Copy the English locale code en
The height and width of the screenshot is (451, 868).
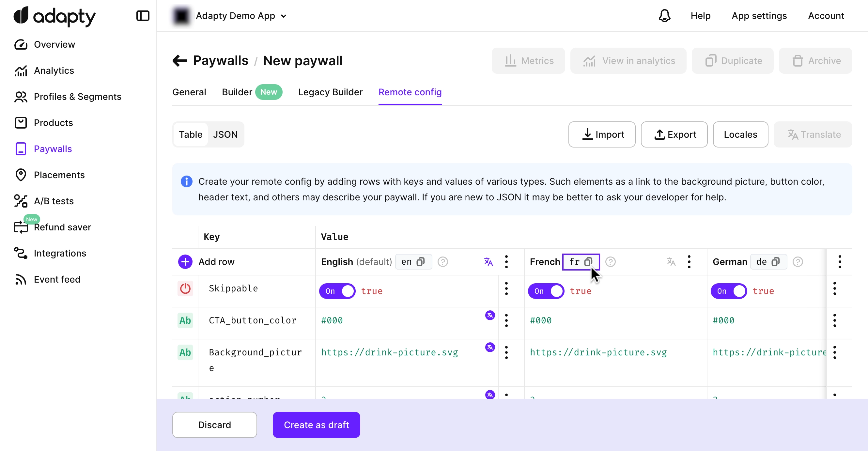point(420,262)
